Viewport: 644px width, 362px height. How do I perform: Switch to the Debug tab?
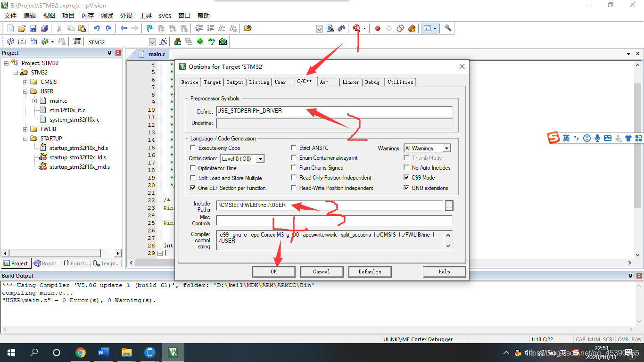(372, 82)
